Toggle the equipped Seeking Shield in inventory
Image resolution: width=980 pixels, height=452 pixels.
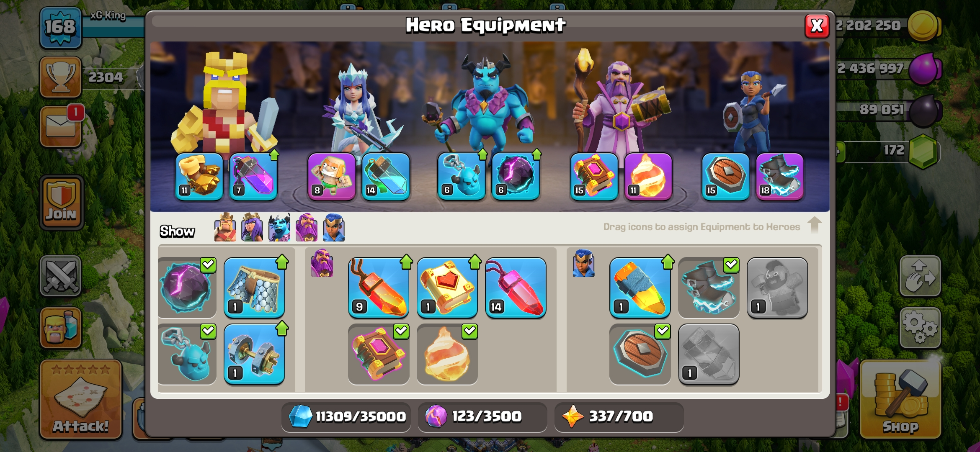pyautogui.click(x=640, y=354)
